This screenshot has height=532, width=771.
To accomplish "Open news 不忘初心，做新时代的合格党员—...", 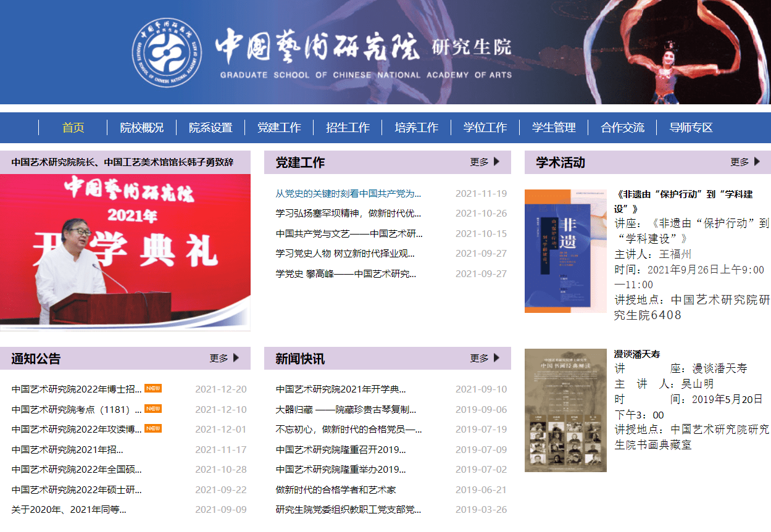I will click(x=349, y=430).
